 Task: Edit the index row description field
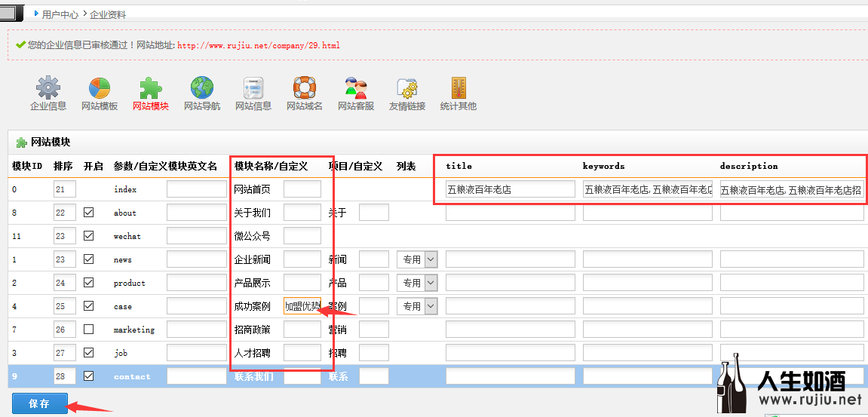(x=792, y=189)
